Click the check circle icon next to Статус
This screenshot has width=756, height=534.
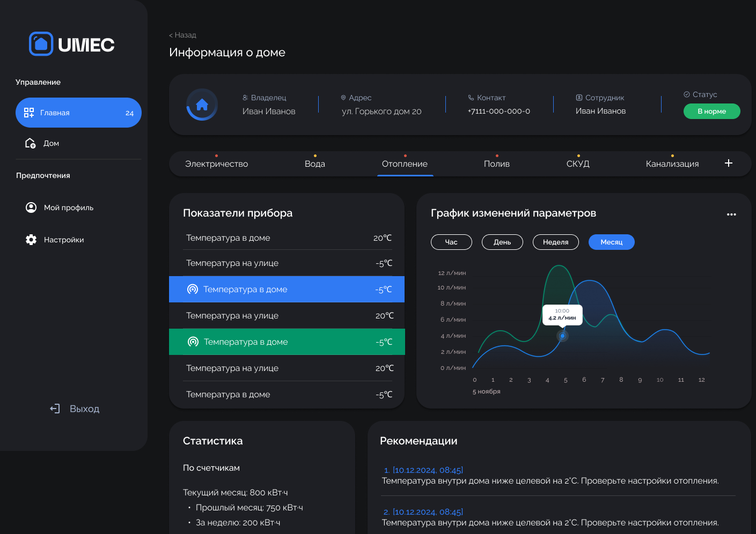[687, 94]
